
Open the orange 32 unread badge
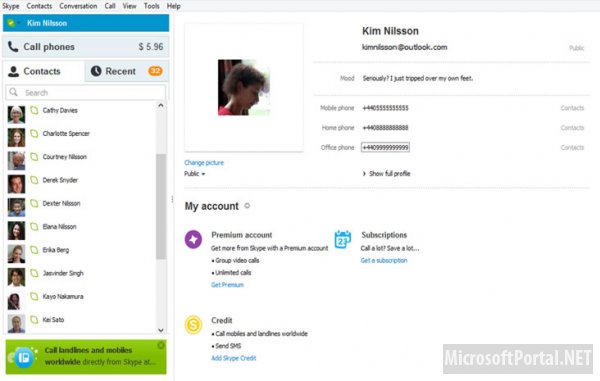click(x=155, y=71)
